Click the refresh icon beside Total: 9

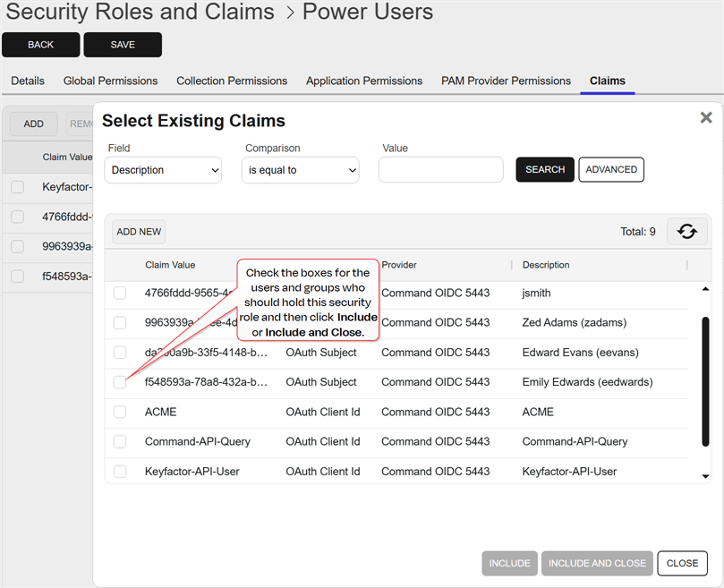(x=686, y=232)
